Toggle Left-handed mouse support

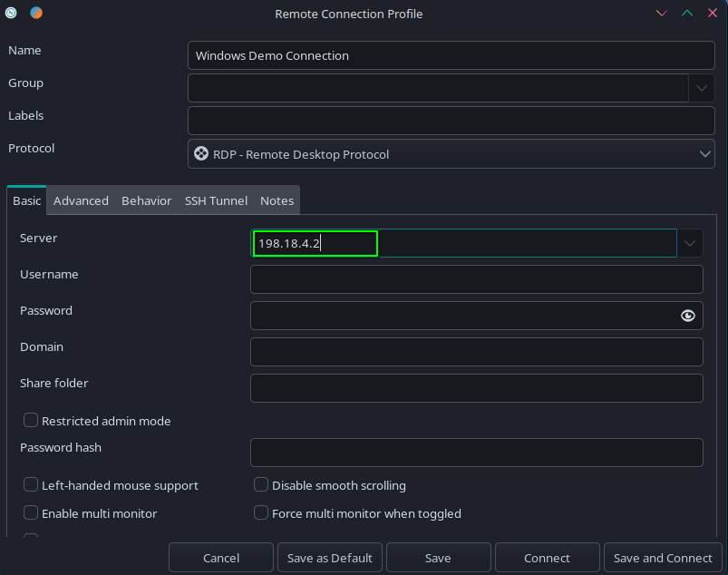tap(31, 485)
